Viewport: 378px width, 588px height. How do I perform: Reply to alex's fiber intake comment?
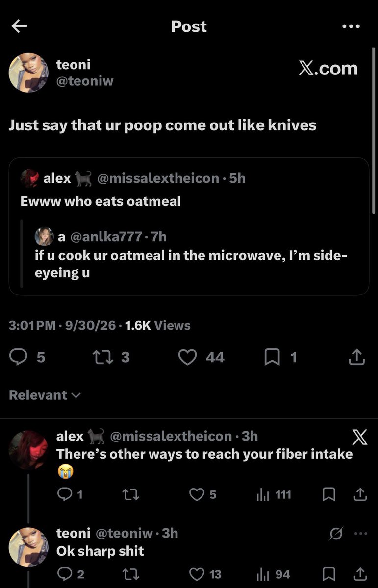click(69, 495)
